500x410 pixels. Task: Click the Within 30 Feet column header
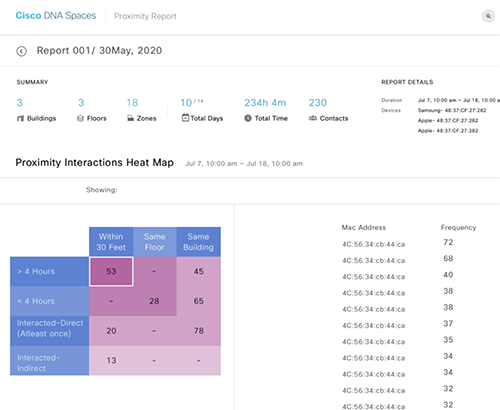pos(111,242)
